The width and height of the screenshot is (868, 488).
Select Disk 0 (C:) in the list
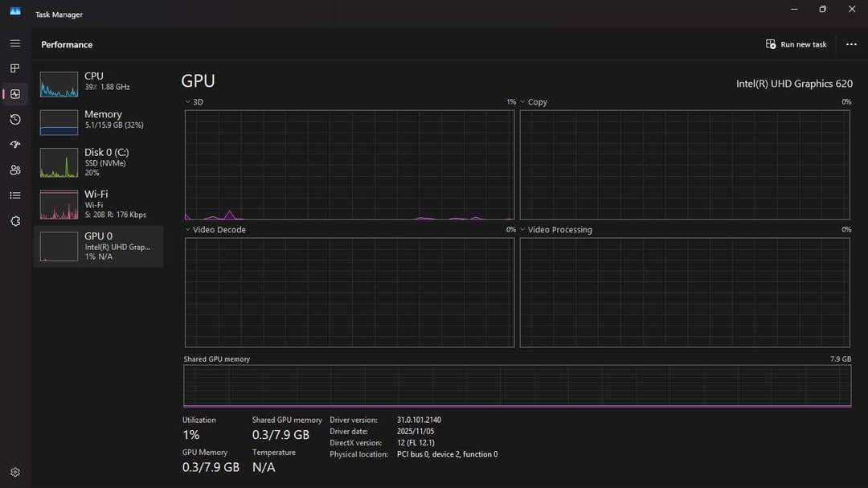(x=99, y=162)
